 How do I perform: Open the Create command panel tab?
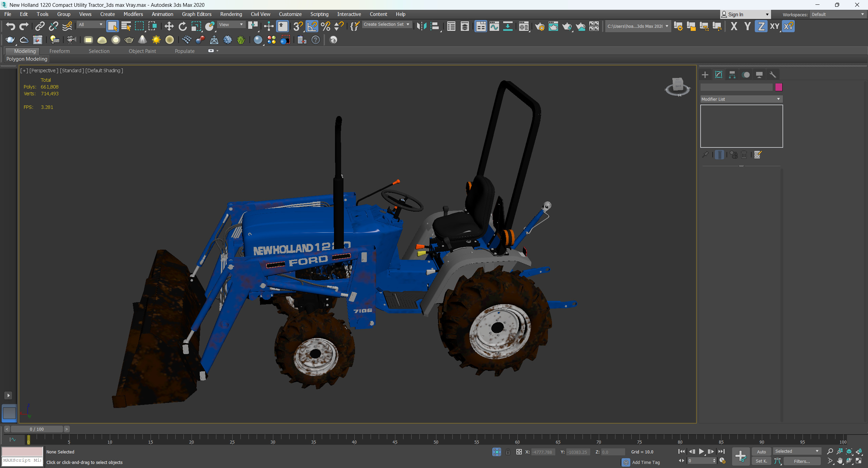pos(705,75)
